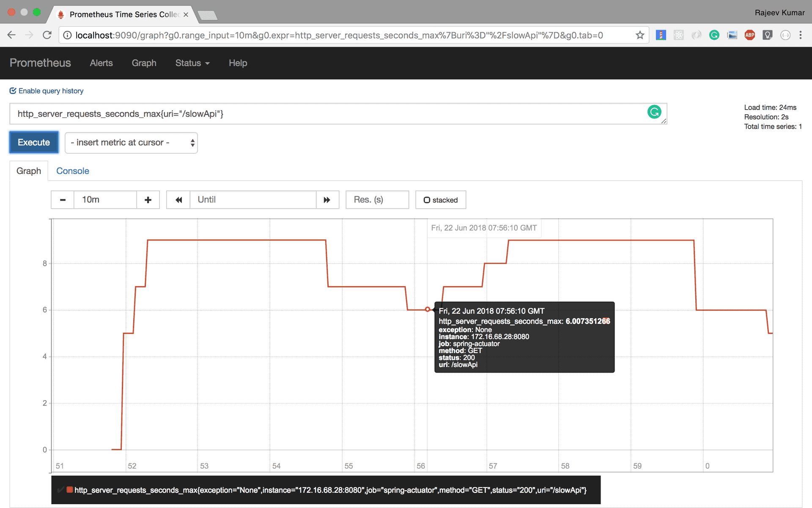Open Help in navigation bar
The image size is (812, 508).
pyautogui.click(x=238, y=63)
